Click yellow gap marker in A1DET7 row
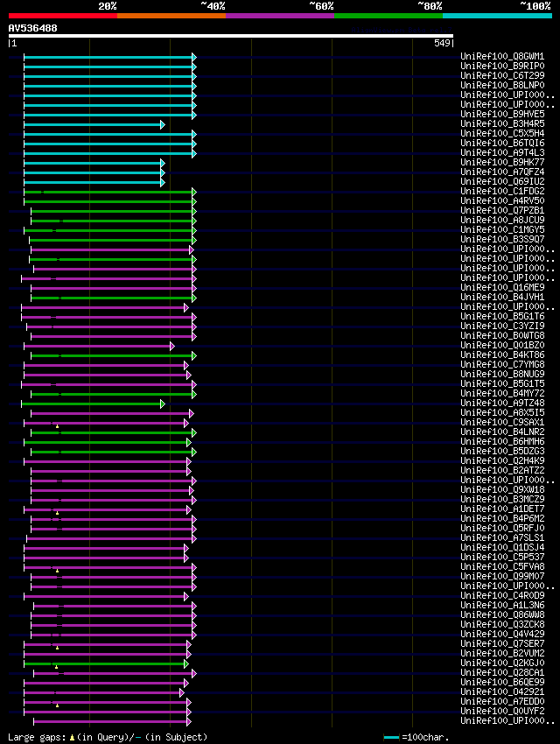 coord(58,514)
